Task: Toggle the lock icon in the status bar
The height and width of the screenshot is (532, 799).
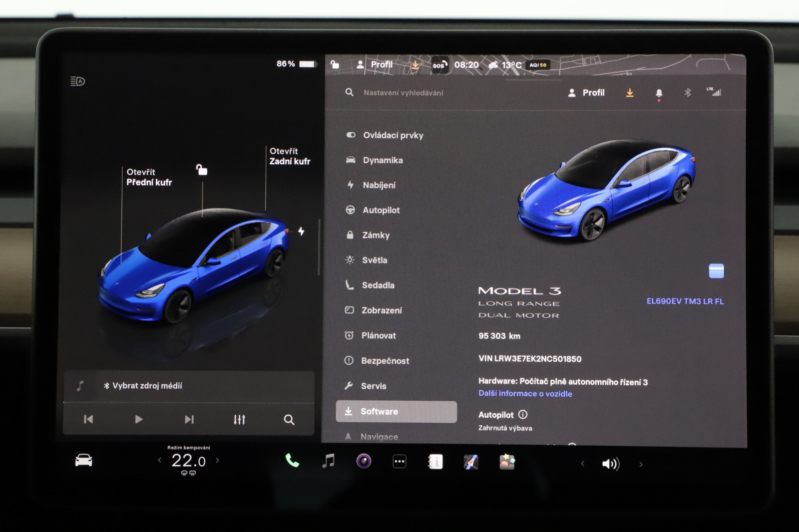Action: click(335, 64)
